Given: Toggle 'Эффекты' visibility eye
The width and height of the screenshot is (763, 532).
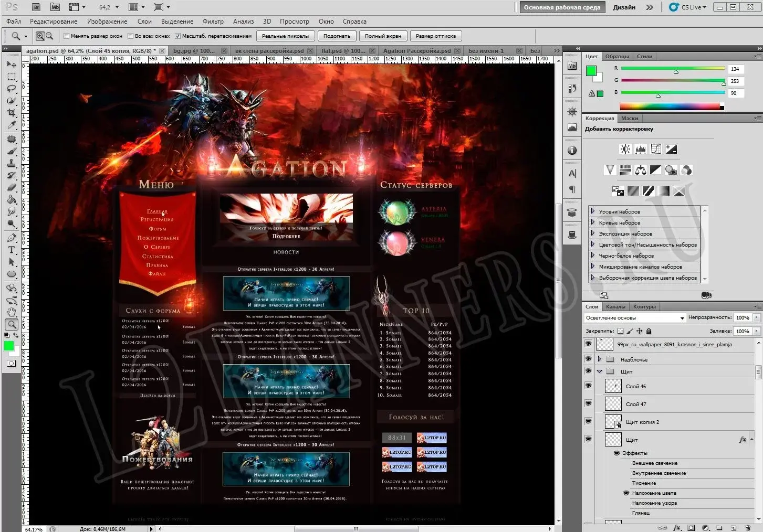Looking at the screenshot, I should tap(617, 453).
